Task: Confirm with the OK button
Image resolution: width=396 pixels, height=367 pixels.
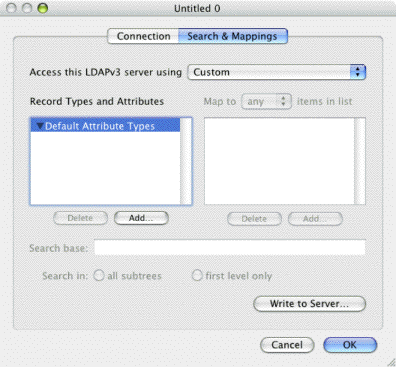Action: tap(350, 345)
